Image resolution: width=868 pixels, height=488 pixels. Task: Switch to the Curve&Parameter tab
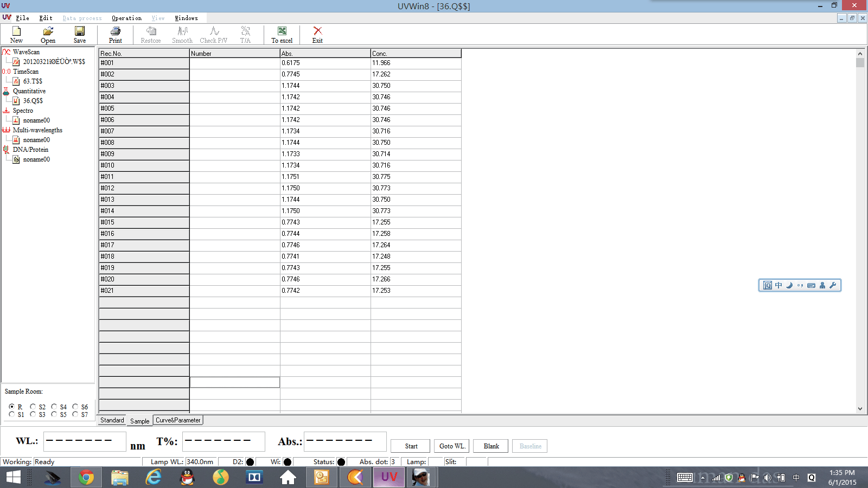(x=178, y=420)
